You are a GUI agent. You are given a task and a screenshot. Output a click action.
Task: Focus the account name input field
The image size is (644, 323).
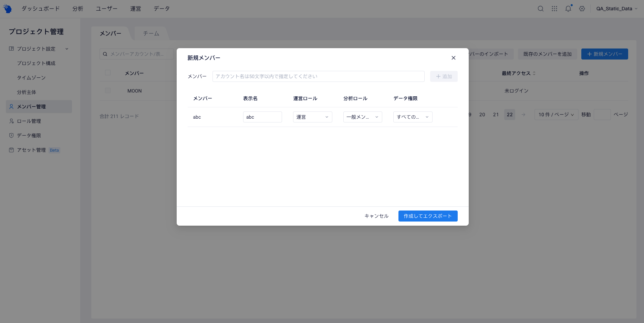(318, 76)
